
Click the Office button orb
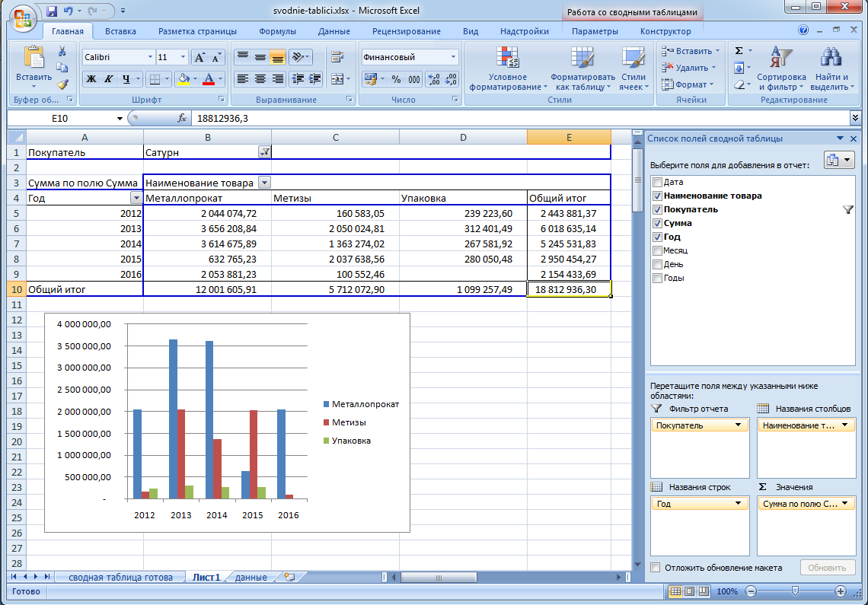[22, 18]
